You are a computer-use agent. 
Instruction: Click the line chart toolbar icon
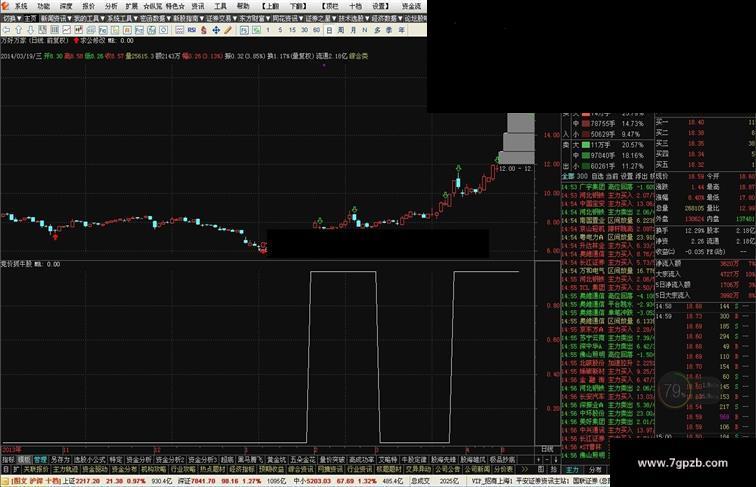click(67, 30)
